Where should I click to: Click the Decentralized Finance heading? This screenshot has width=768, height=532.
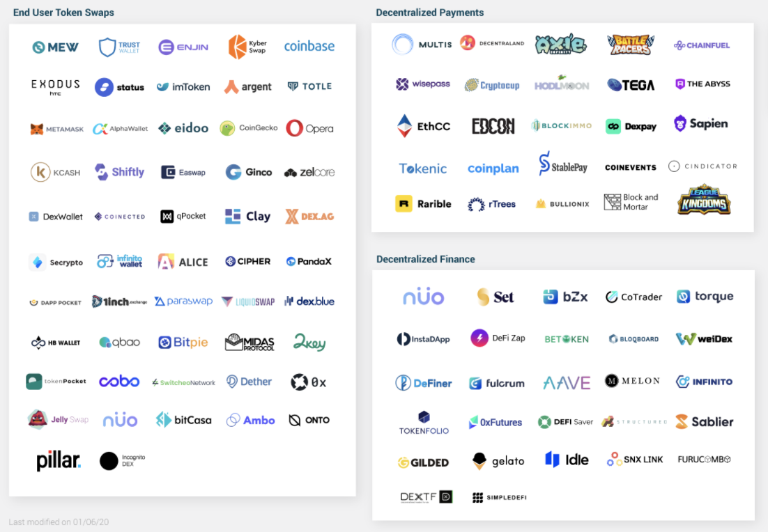point(426,260)
